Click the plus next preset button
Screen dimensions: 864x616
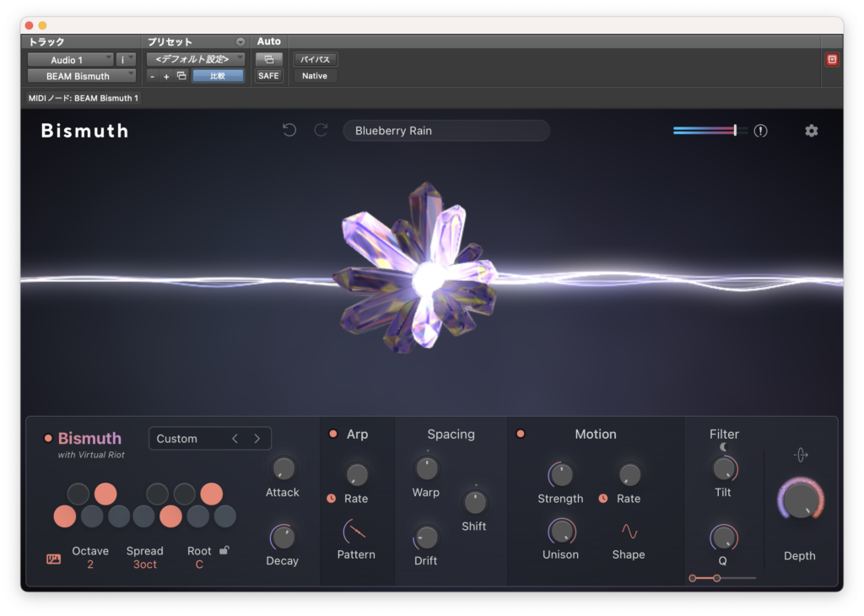[166, 77]
